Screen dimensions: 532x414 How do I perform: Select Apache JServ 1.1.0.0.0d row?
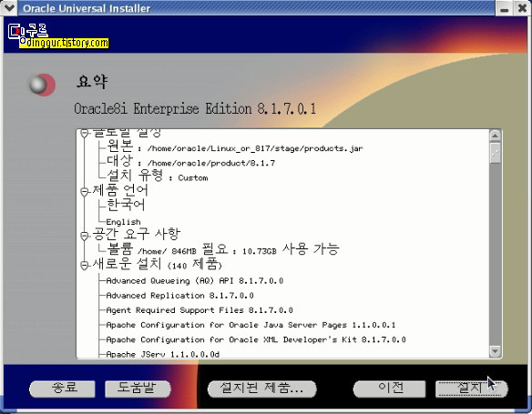[162, 354]
